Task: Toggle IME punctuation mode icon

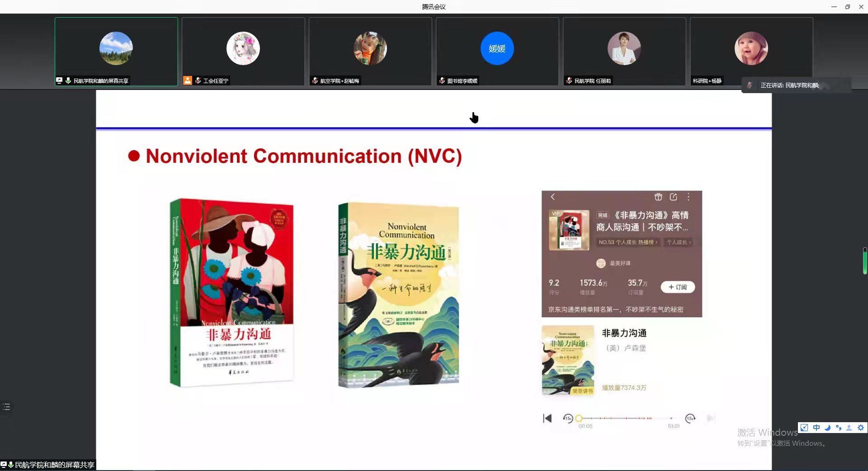Action: click(x=838, y=427)
